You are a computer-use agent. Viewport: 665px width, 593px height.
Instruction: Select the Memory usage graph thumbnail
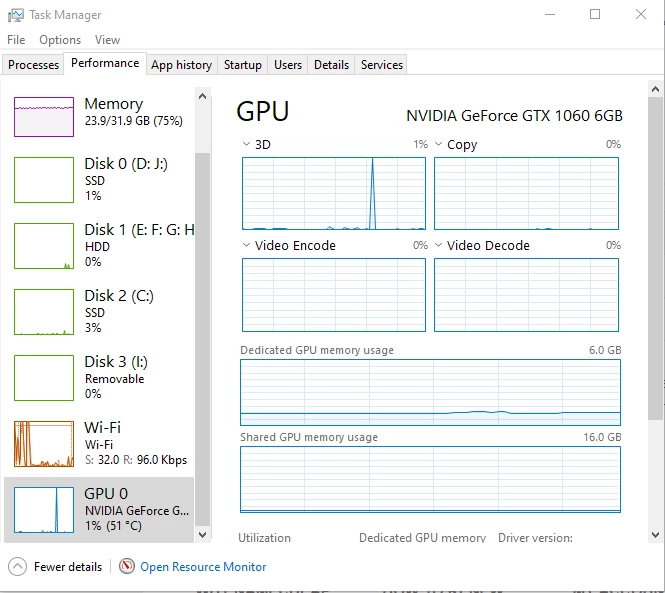[x=44, y=117]
